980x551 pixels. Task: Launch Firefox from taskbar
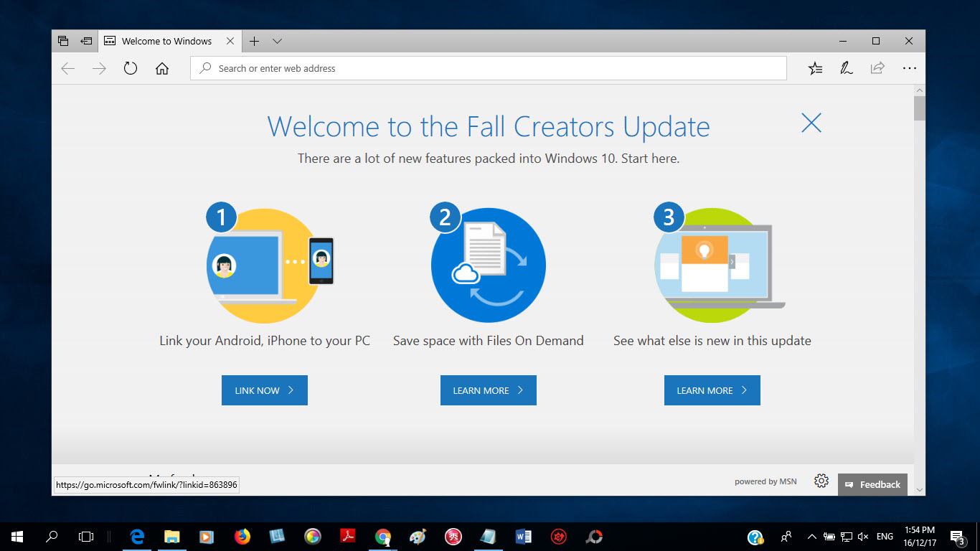pyautogui.click(x=242, y=536)
